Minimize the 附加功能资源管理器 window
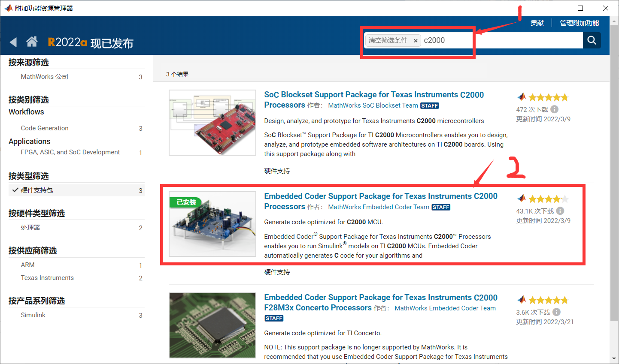The width and height of the screenshot is (619, 364). point(555,8)
